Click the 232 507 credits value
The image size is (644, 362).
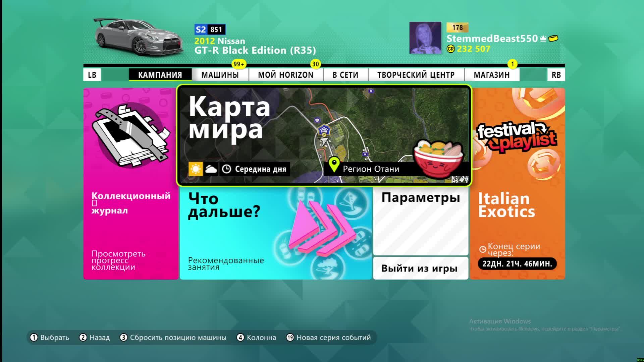click(x=474, y=49)
